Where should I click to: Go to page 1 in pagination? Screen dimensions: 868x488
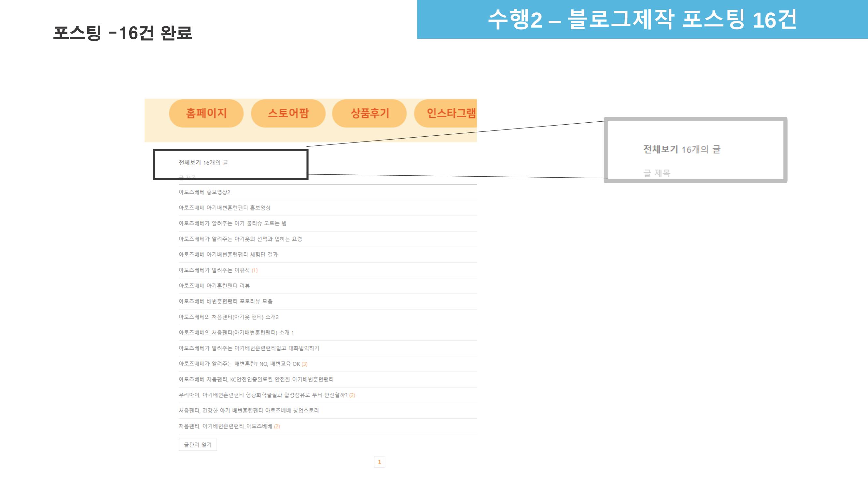pyautogui.click(x=379, y=462)
